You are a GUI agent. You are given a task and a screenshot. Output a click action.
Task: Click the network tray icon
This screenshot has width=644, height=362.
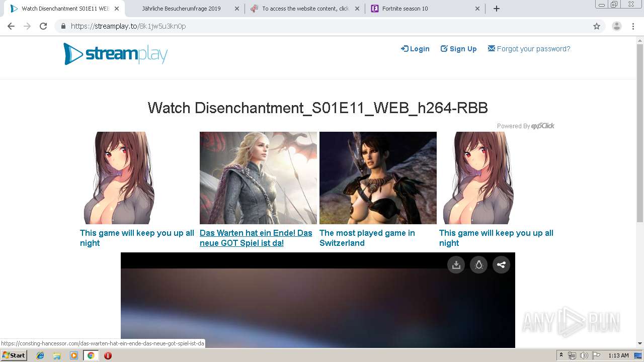pos(572,355)
